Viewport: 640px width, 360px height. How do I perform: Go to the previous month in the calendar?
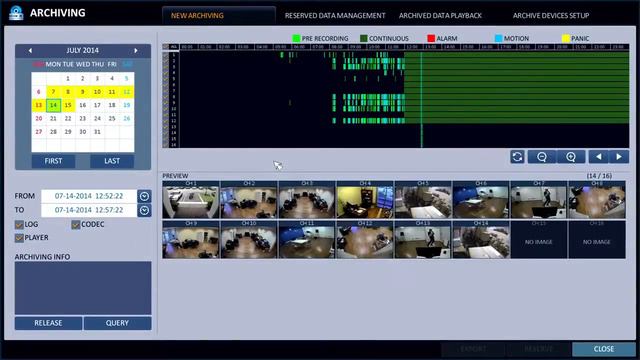30,51
